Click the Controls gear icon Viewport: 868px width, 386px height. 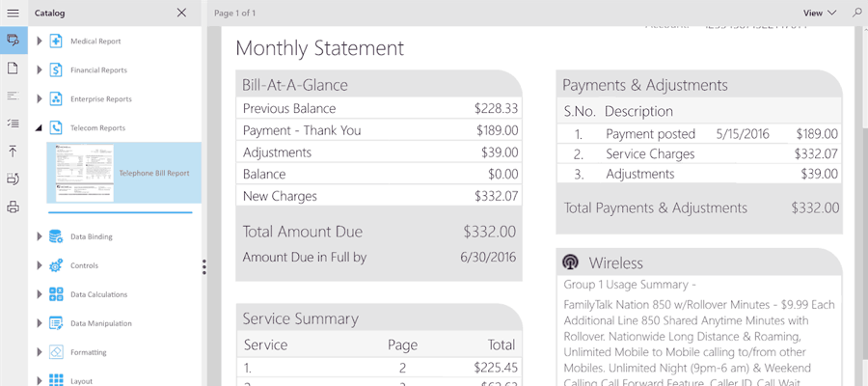(56, 265)
